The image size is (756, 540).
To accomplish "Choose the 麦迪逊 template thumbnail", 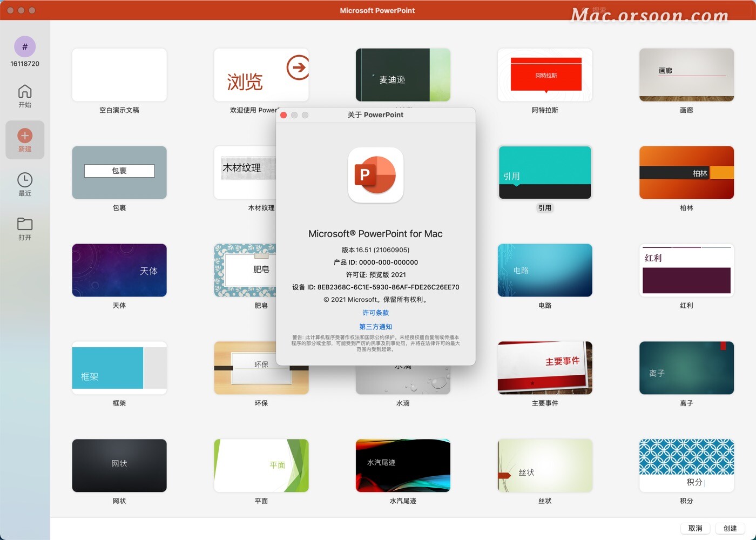I will point(403,75).
